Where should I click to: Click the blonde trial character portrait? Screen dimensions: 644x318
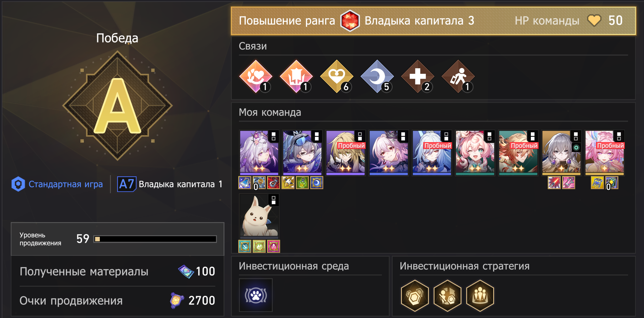pos(346,152)
